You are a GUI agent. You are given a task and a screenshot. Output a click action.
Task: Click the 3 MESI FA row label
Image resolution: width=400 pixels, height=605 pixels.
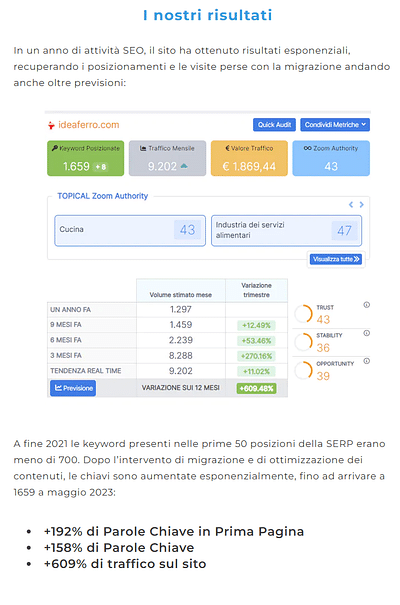[x=66, y=356]
